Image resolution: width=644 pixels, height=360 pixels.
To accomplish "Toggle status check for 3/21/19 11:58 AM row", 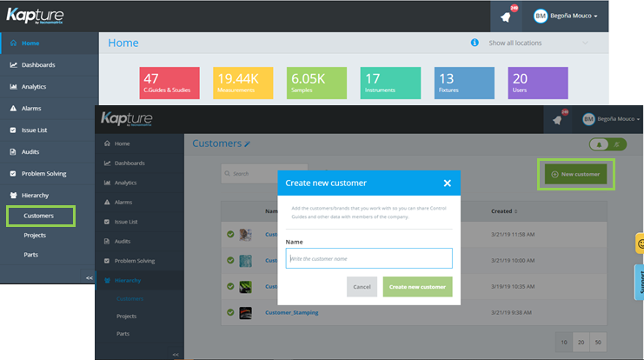I will pos(230,234).
